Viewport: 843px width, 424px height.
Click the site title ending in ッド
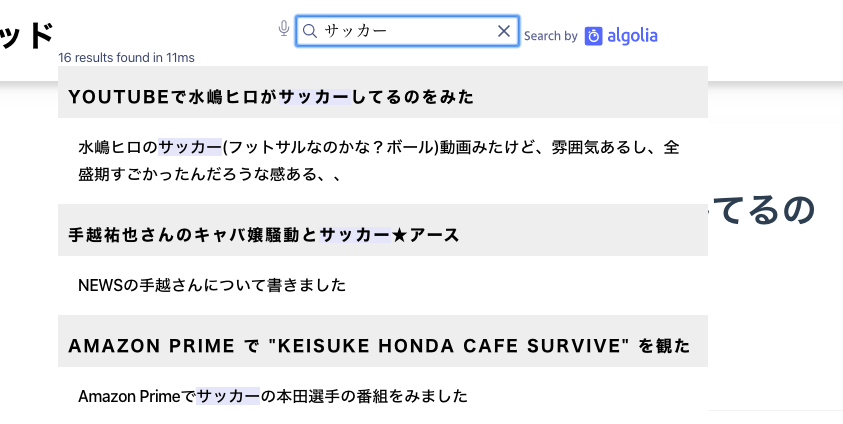[x=27, y=36]
